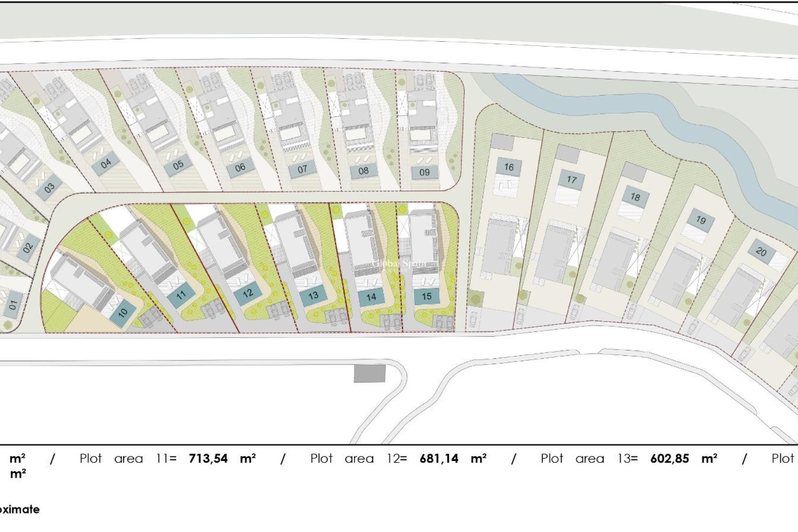
Task: Click the Plot area 11 text
Action: tap(125, 459)
